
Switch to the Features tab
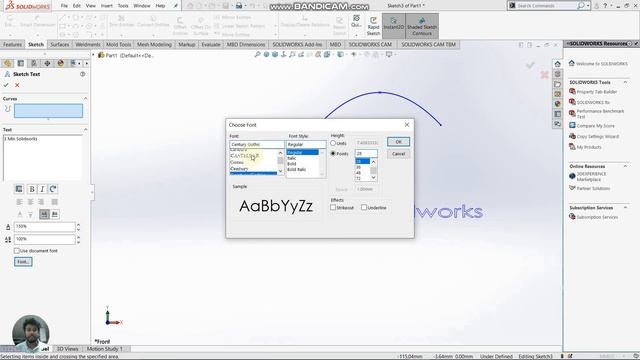tap(12, 44)
